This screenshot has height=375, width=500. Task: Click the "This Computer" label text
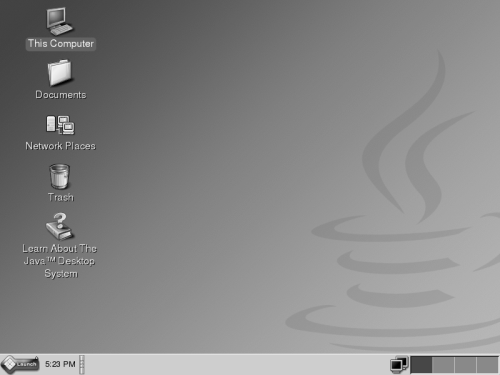61,44
